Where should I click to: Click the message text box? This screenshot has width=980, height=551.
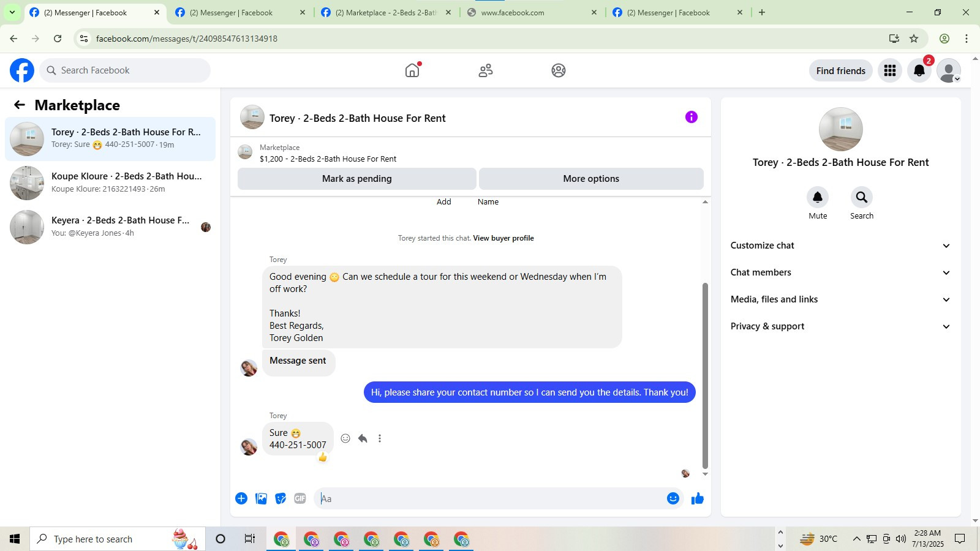coord(490,498)
